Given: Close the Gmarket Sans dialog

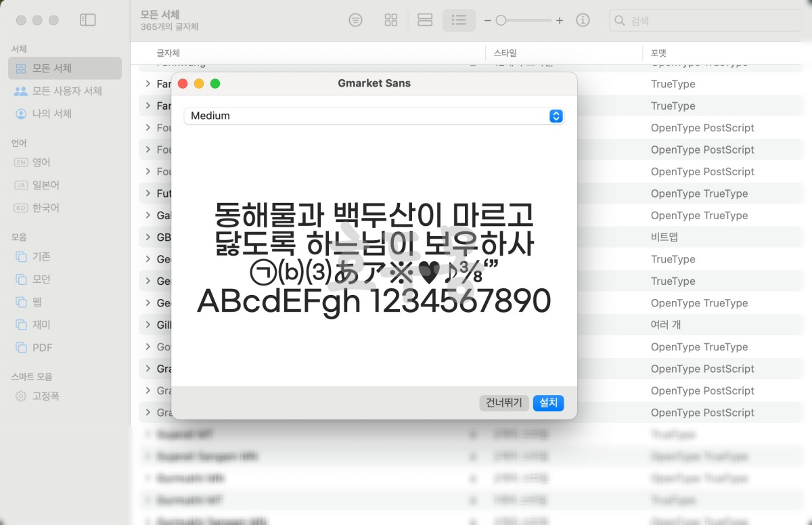Looking at the screenshot, I should tap(183, 84).
